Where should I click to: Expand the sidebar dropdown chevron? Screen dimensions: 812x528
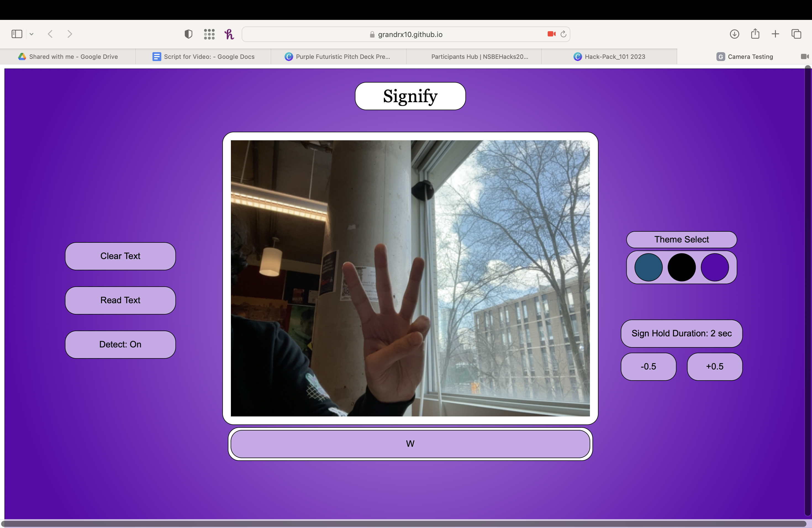(31, 34)
